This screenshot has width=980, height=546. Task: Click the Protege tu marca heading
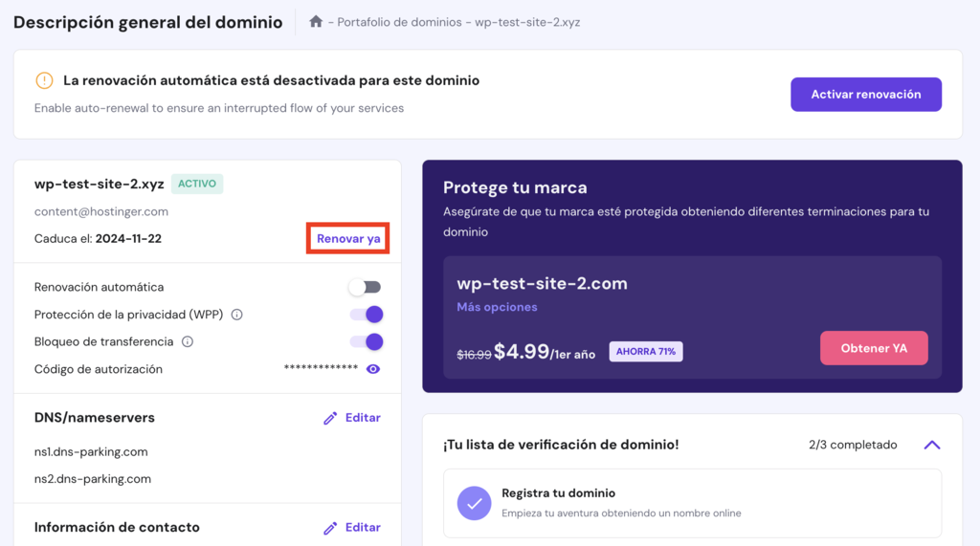[515, 187]
